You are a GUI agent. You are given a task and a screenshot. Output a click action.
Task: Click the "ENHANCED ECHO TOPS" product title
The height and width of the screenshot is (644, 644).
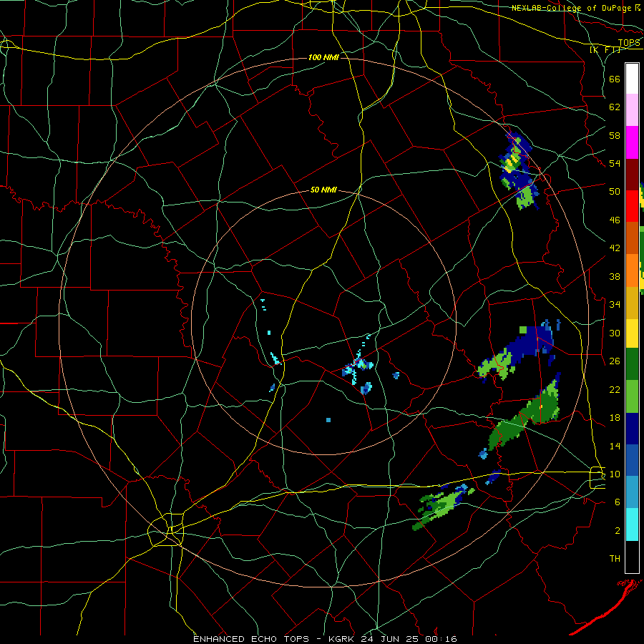251,639
